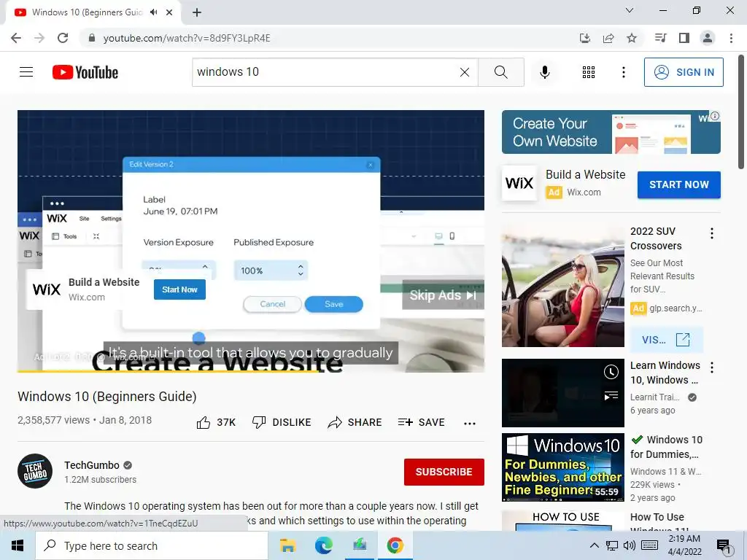This screenshot has width=747, height=560.
Task: Click the taskbar search box
Action: pos(152,545)
